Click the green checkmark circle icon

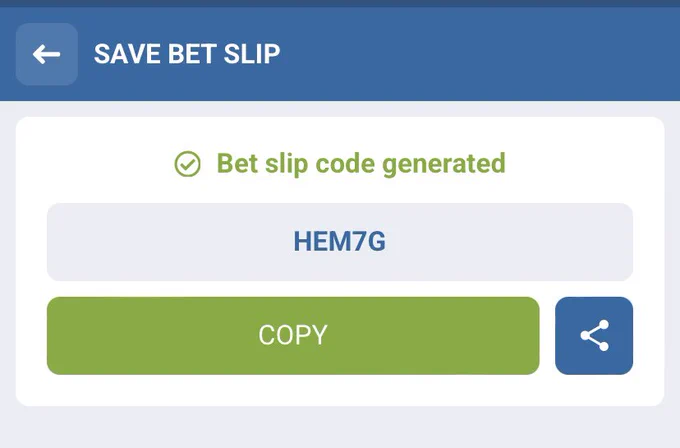point(187,164)
